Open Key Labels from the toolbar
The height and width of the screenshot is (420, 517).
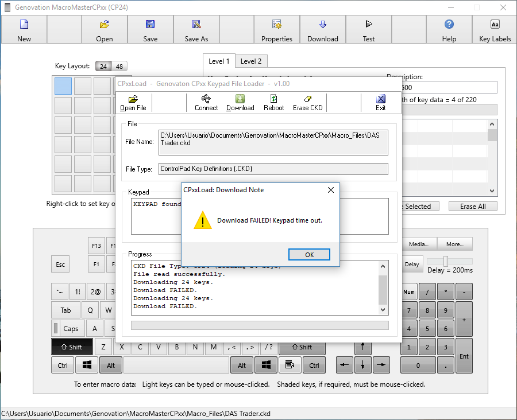pos(495,30)
